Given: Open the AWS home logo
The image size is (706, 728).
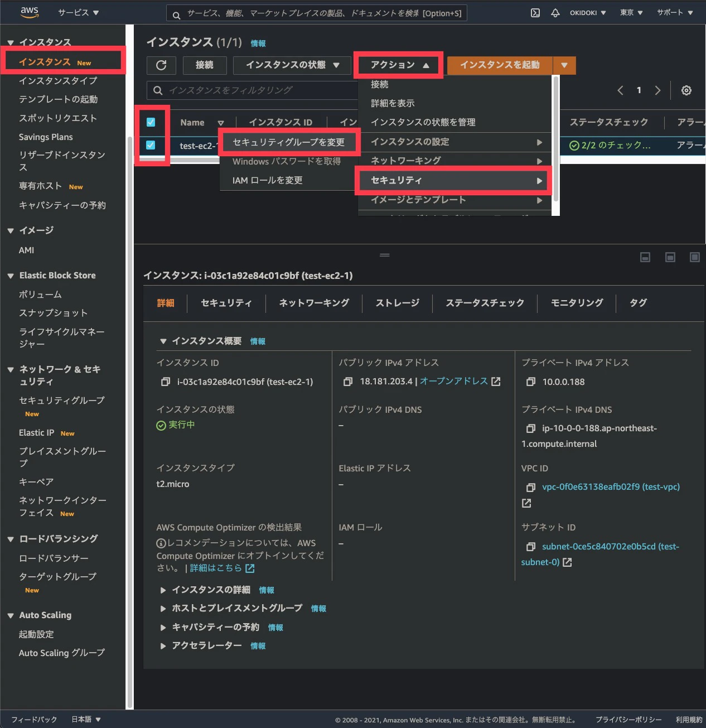Looking at the screenshot, I should [x=29, y=12].
